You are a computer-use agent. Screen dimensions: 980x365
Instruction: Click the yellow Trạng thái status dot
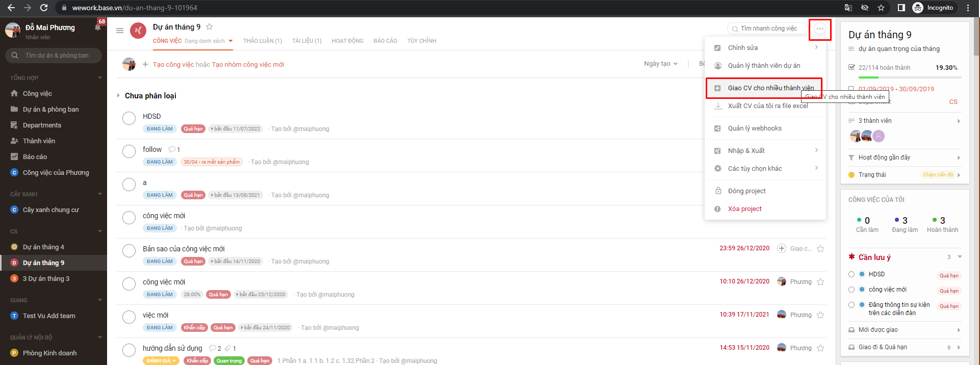pos(851,175)
